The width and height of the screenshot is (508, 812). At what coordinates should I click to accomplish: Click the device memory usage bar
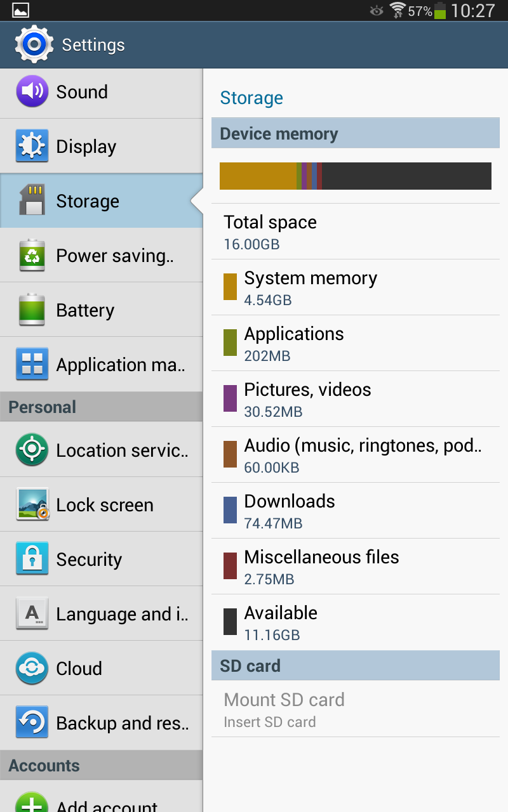pos(355,176)
